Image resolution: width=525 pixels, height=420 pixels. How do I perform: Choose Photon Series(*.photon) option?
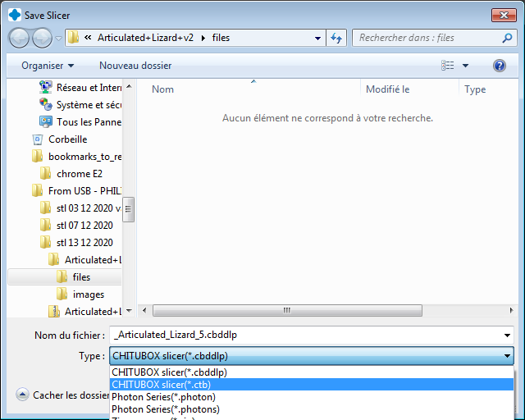pos(312,397)
